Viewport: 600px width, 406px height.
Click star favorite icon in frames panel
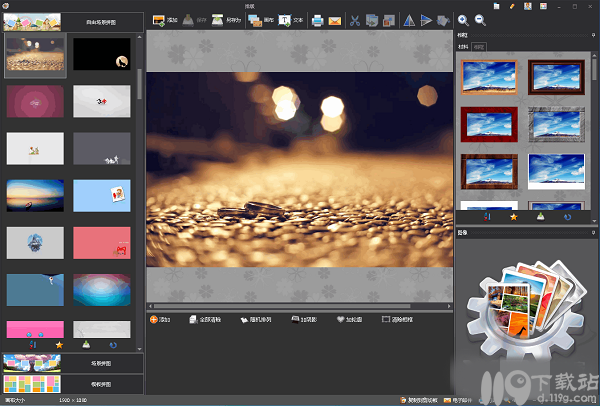514,217
